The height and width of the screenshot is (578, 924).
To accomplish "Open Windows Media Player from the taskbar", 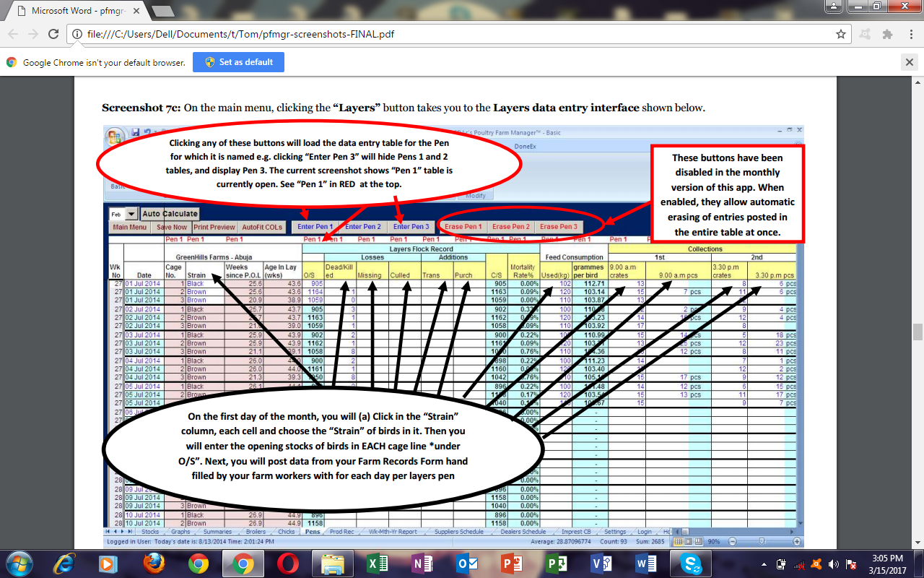I will point(109,564).
